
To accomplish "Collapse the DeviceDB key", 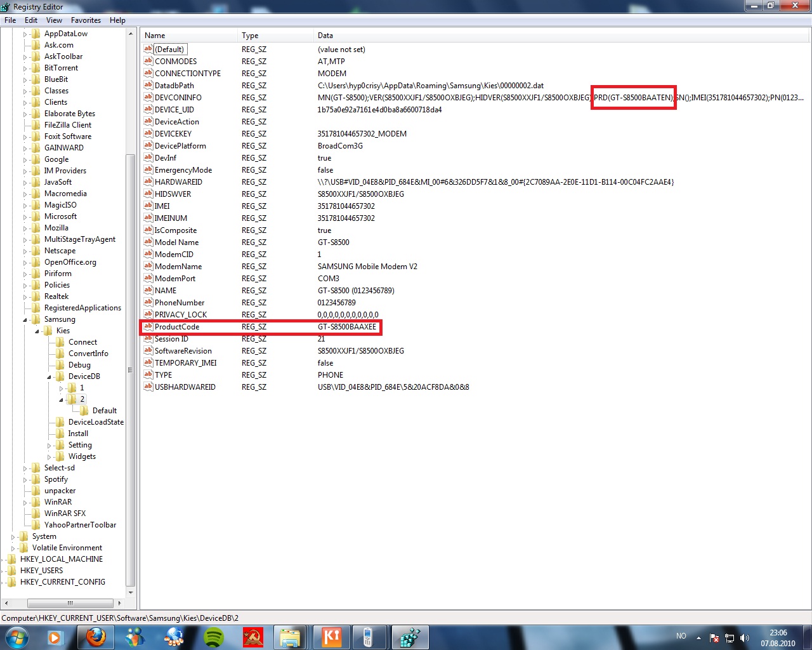I will point(49,376).
